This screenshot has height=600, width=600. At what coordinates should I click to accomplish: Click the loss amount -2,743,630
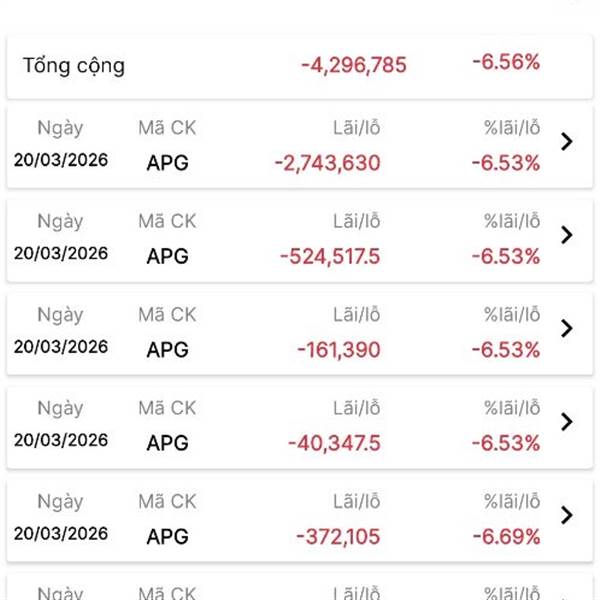[x=328, y=163]
